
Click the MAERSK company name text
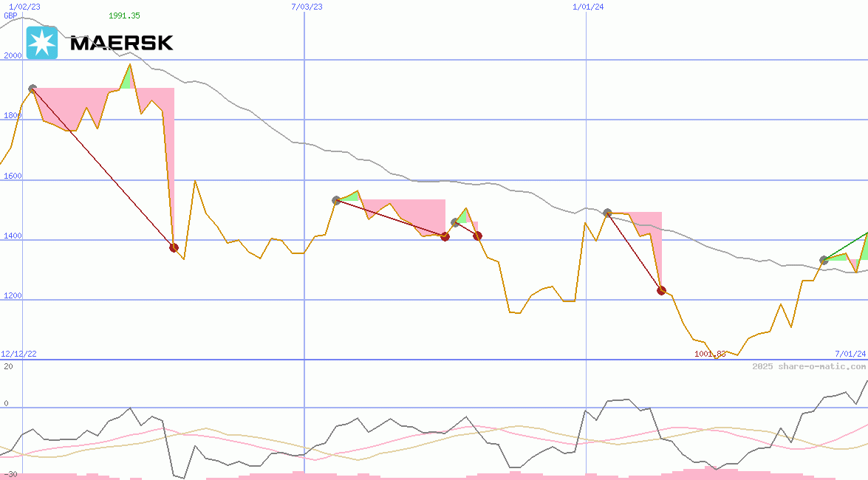pos(122,44)
